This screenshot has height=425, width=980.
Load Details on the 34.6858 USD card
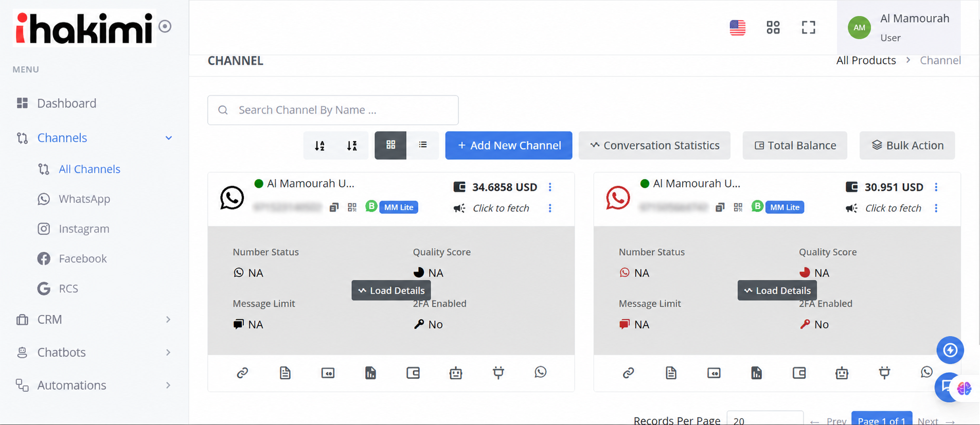[391, 290]
